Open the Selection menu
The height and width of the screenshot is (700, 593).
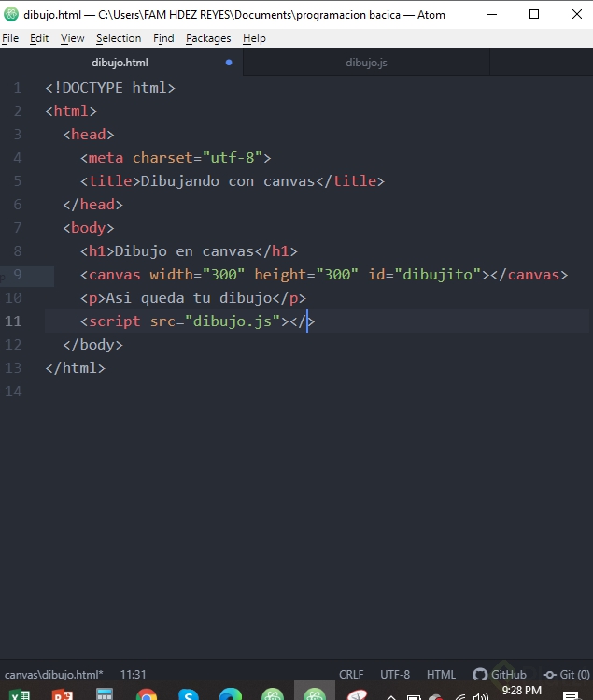(119, 38)
